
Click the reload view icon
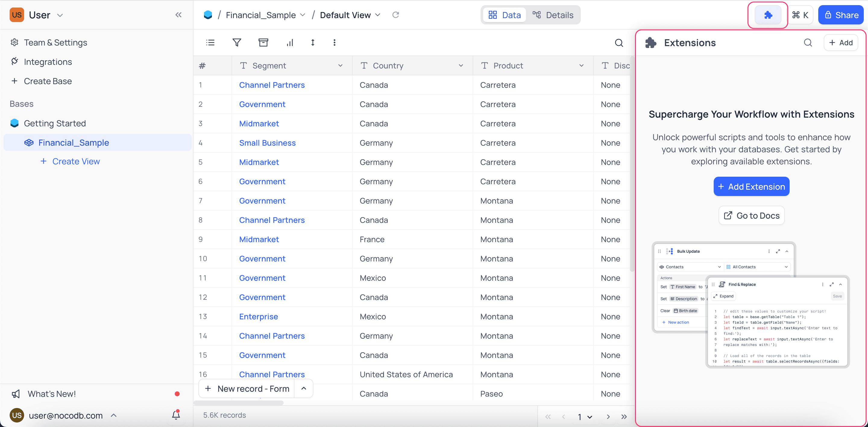point(396,15)
